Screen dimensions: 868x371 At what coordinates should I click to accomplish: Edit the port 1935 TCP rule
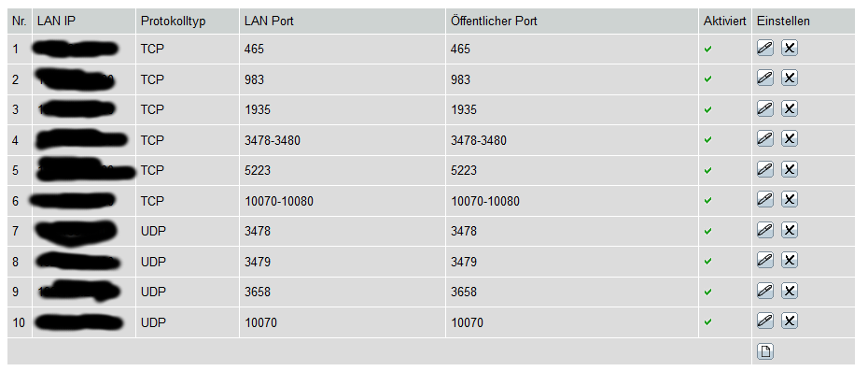764,108
